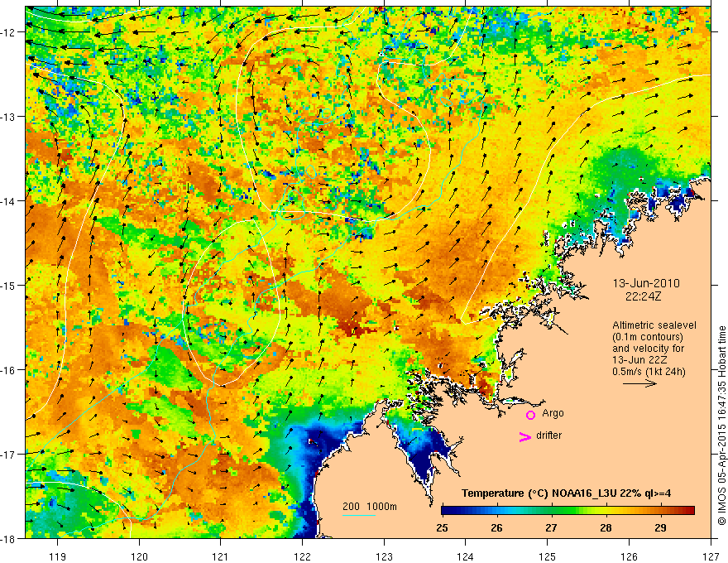This screenshot has width=728, height=563.
Task: Click longitude axis label 123
Action: pyautogui.click(x=384, y=556)
